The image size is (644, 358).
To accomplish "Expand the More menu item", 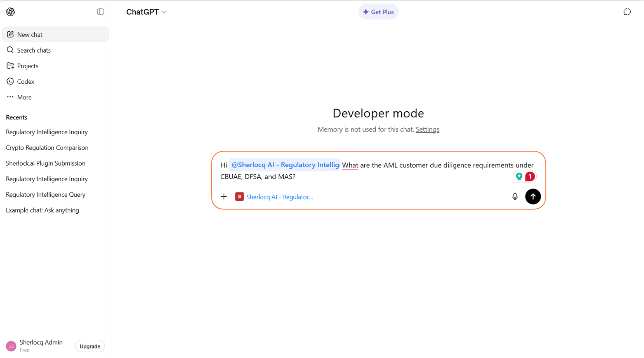I will (x=56, y=97).
